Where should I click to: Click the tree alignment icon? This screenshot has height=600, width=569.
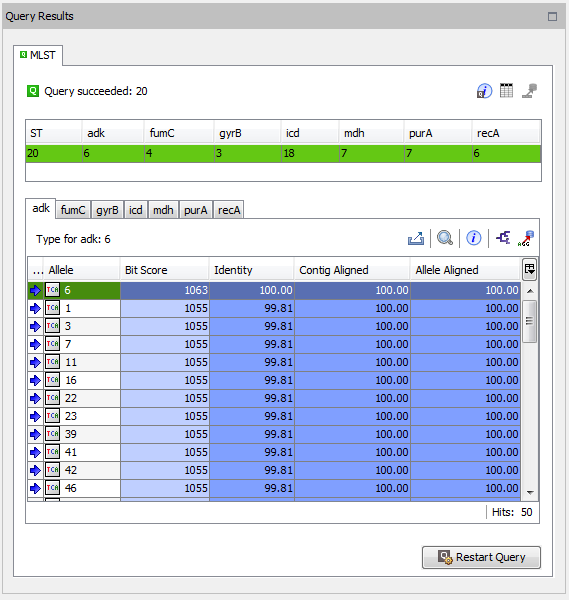click(x=503, y=238)
